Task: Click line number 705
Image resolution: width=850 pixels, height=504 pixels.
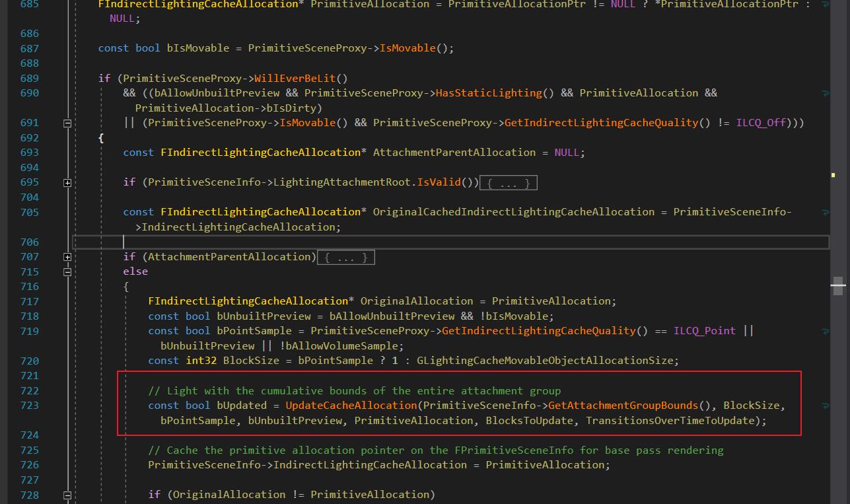Action: (30, 212)
